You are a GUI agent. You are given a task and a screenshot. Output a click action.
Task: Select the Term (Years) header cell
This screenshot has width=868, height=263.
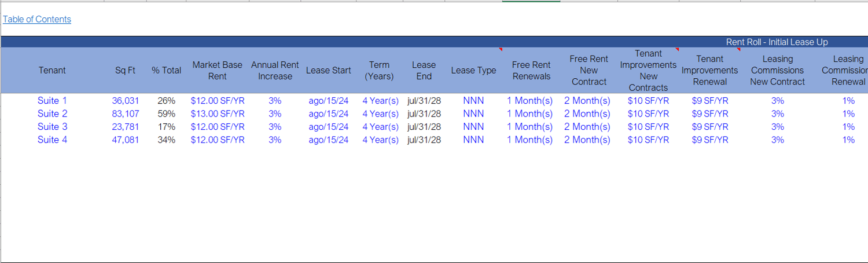379,71
